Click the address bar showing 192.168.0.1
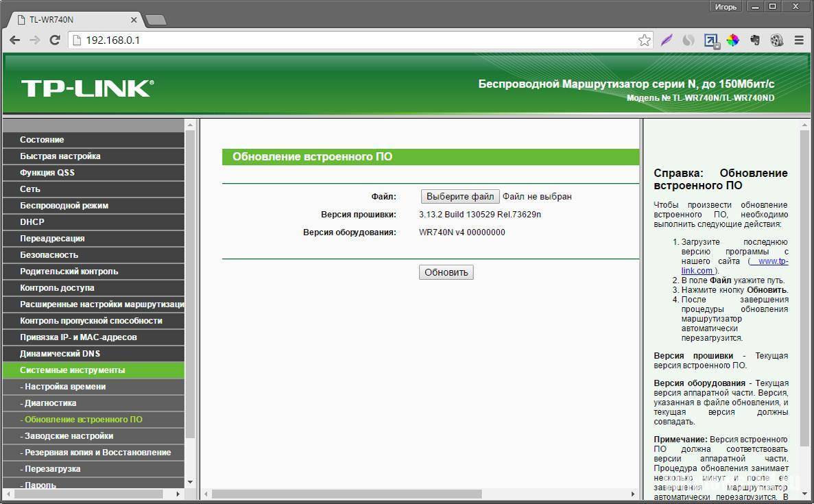 point(343,40)
